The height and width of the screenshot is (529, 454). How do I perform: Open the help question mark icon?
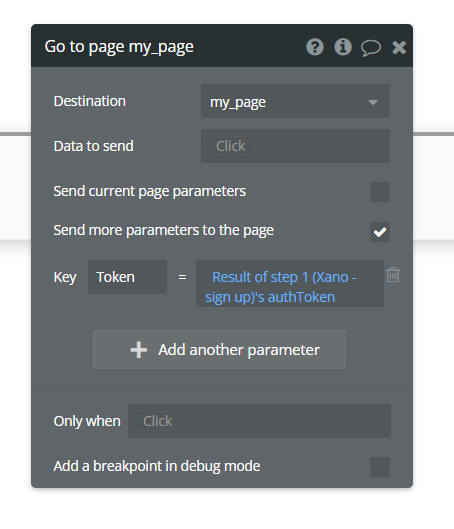click(x=315, y=47)
